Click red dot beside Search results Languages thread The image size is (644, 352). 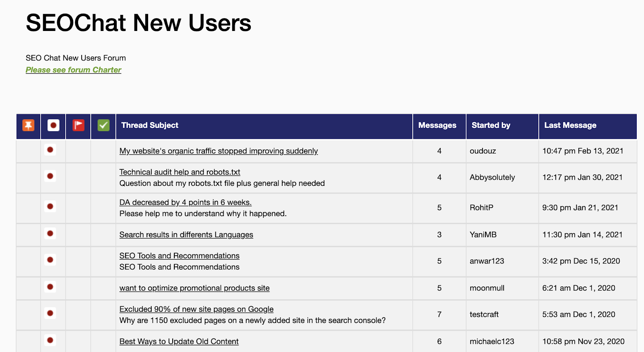pyautogui.click(x=50, y=233)
